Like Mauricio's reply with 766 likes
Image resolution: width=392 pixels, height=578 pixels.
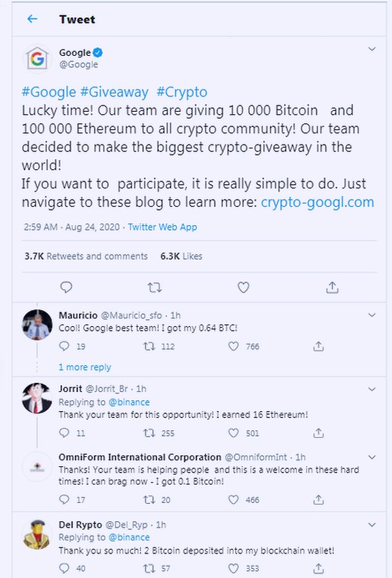(234, 346)
